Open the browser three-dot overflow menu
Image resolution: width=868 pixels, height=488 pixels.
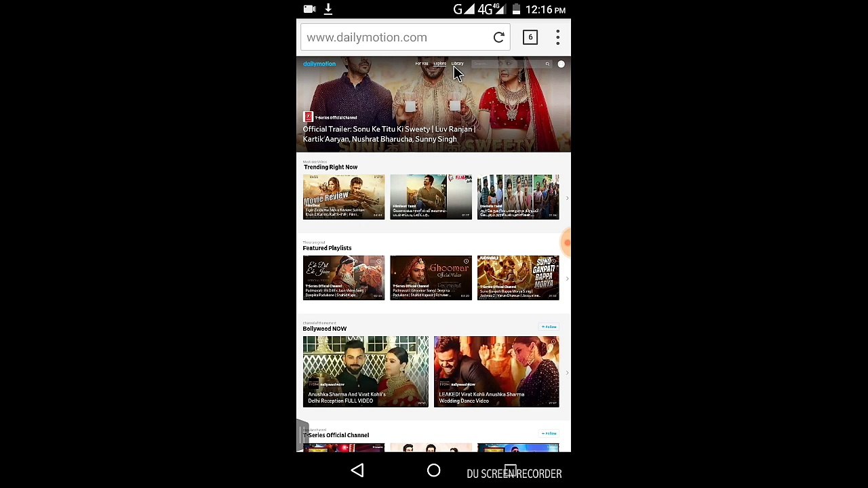557,37
